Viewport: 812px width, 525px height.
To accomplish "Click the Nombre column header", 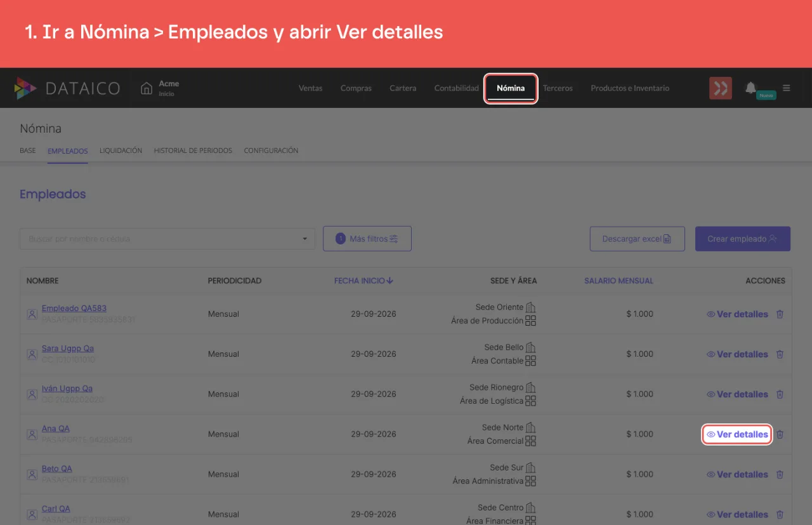I will (x=43, y=281).
